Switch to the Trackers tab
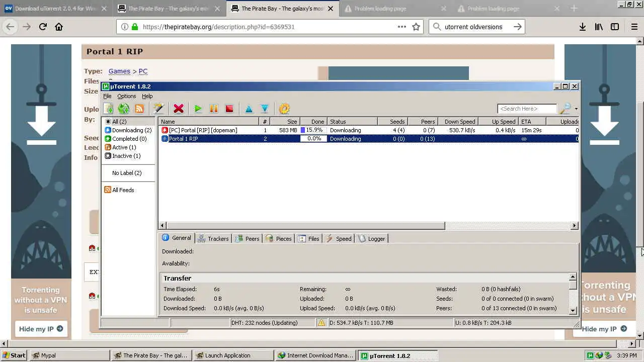 213,239
